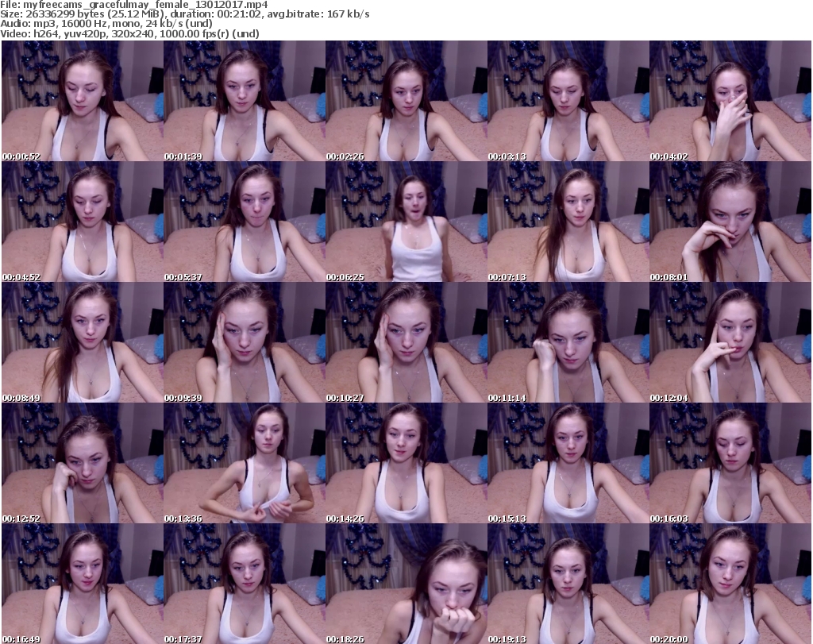Screen dimensions: 813x644
Task: Select the thumbnail stamped 00:14:26
Action: pyautogui.click(x=406, y=463)
